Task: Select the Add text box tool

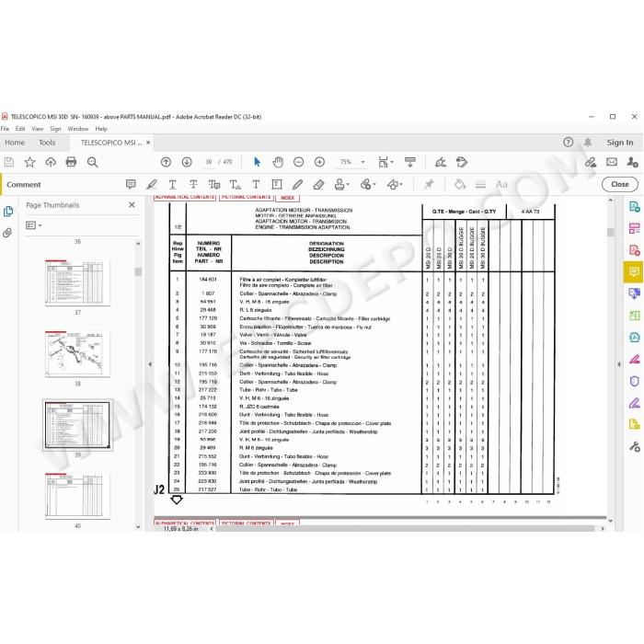Action: pyautogui.click(x=276, y=184)
